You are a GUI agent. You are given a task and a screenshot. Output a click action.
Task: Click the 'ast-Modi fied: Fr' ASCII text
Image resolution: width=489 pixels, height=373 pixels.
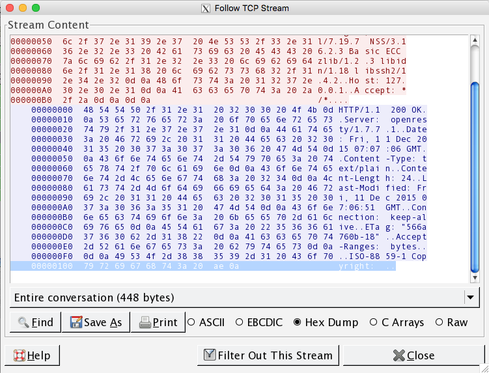click(382, 188)
